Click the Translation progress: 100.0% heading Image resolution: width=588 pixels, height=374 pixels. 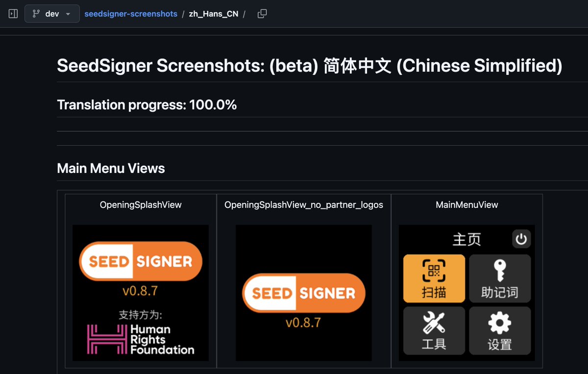click(147, 105)
